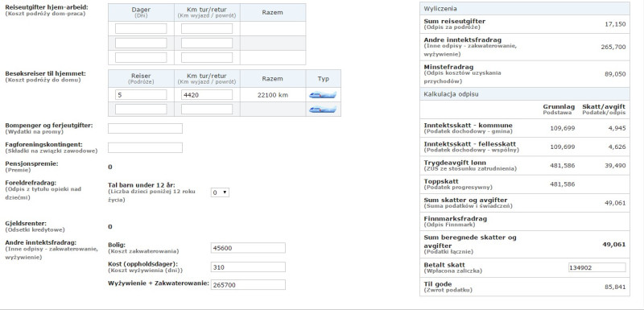The height and width of the screenshot is (310, 644).
Task: Click the Toppskatt basis value 481,586
Action: click(x=562, y=184)
